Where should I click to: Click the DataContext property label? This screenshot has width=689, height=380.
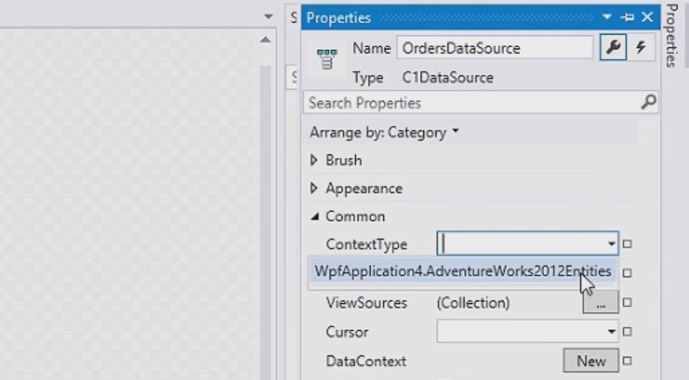point(366,361)
